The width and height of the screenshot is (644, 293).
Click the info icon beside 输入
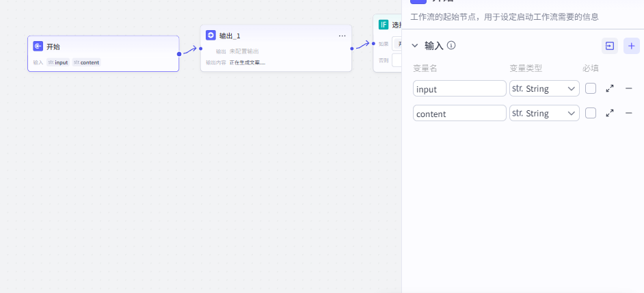451,46
